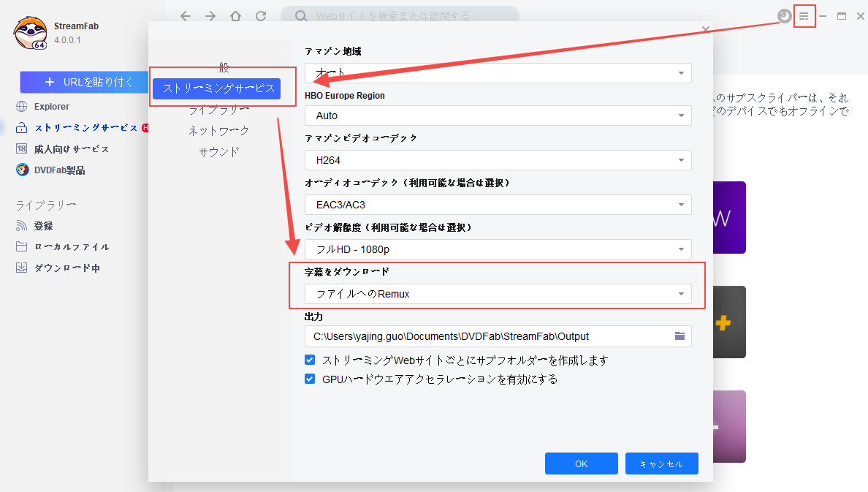The image size is (868, 492).
Task: Open the フルHD - 1080p resolution dropdown
Action: (498, 249)
